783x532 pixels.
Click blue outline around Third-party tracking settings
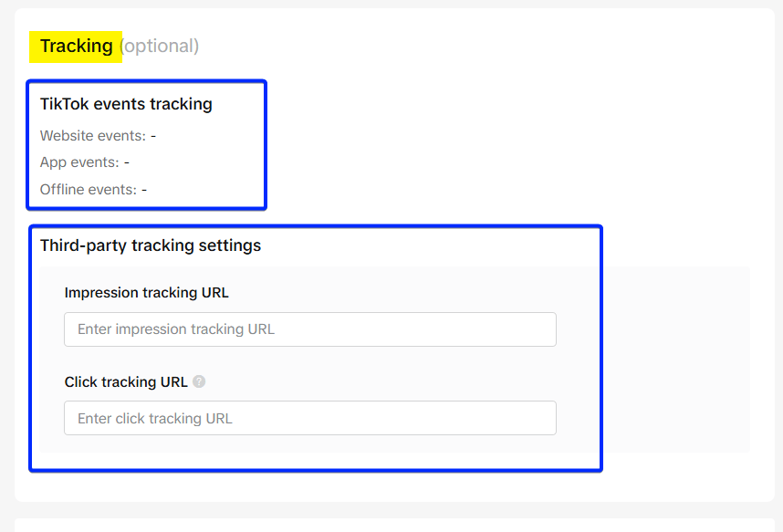[601, 347]
